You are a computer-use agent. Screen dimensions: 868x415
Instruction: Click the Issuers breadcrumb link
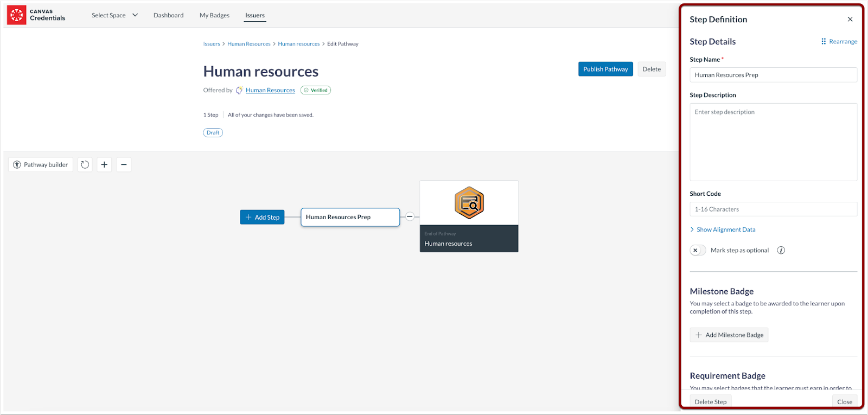point(212,44)
